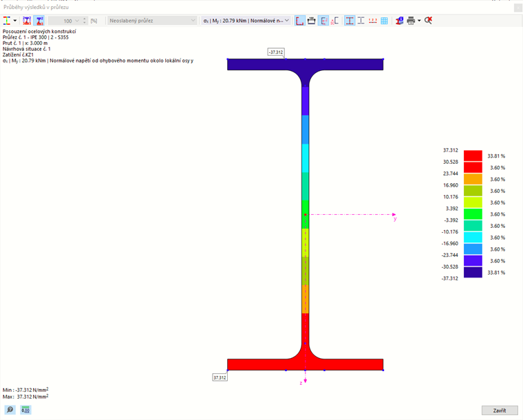The image size is (523, 420).
Task: Click the printer icon
Action: (x=411, y=21)
